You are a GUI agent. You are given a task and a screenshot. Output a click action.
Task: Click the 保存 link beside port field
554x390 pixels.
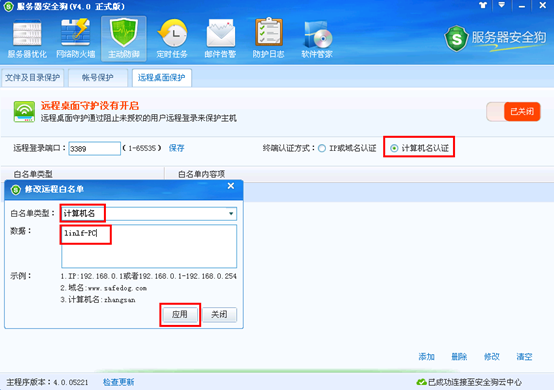pos(176,148)
